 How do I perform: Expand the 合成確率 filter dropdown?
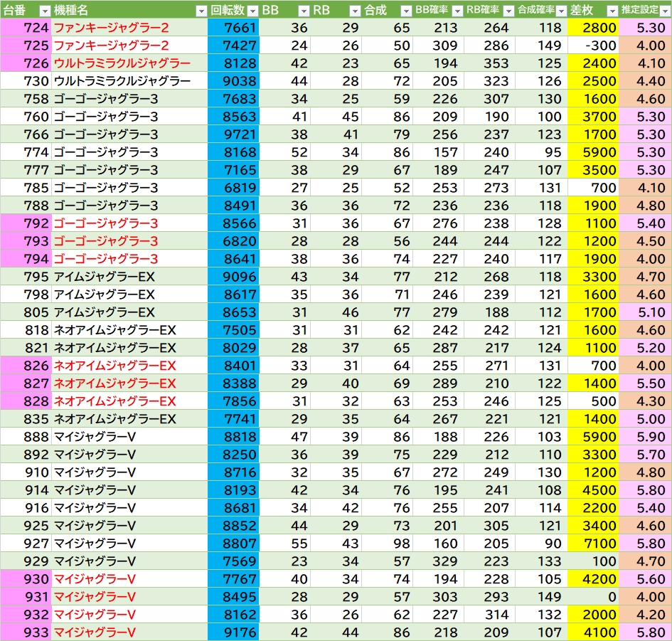pos(561,11)
